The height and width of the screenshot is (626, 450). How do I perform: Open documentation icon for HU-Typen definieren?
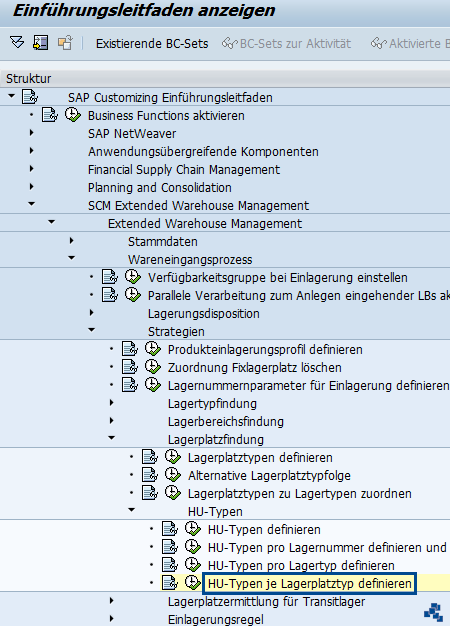[170, 529]
